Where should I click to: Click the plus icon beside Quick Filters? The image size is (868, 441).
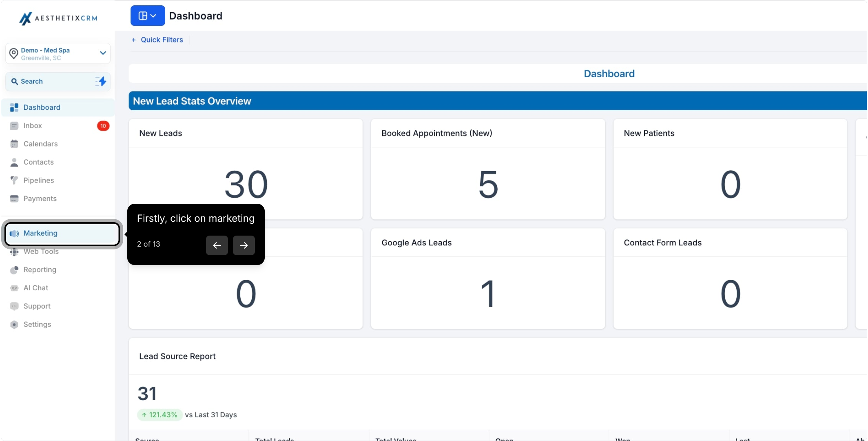tap(133, 40)
